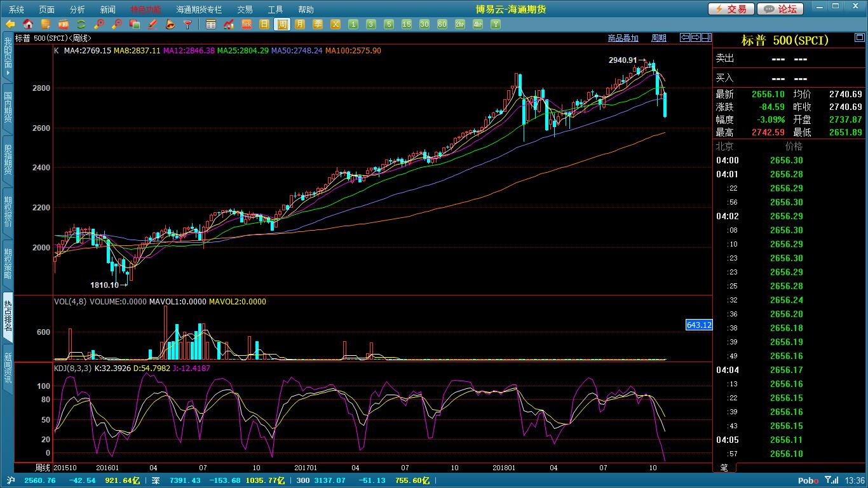Image resolution: width=868 pixels, height=488 pixels.
Task: Select the yearly Y period button
Action: (x=496, y=24)
